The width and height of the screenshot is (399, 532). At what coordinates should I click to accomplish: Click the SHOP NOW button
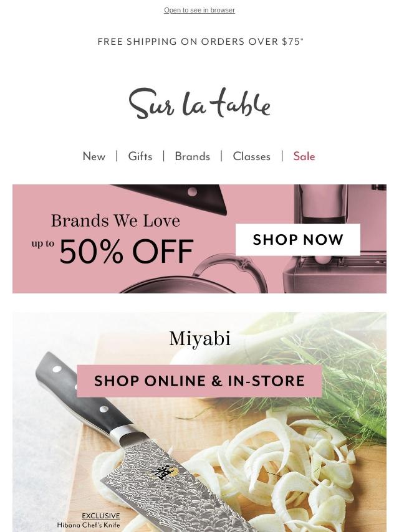click(298, 240)
